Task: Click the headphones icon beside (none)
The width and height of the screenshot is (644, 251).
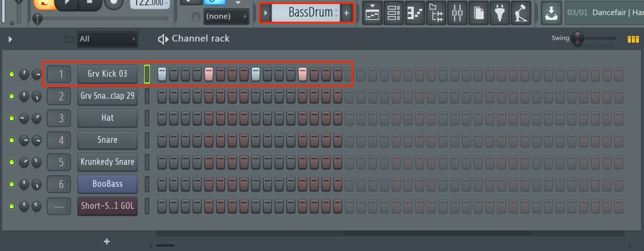Action: click(195, 17)
